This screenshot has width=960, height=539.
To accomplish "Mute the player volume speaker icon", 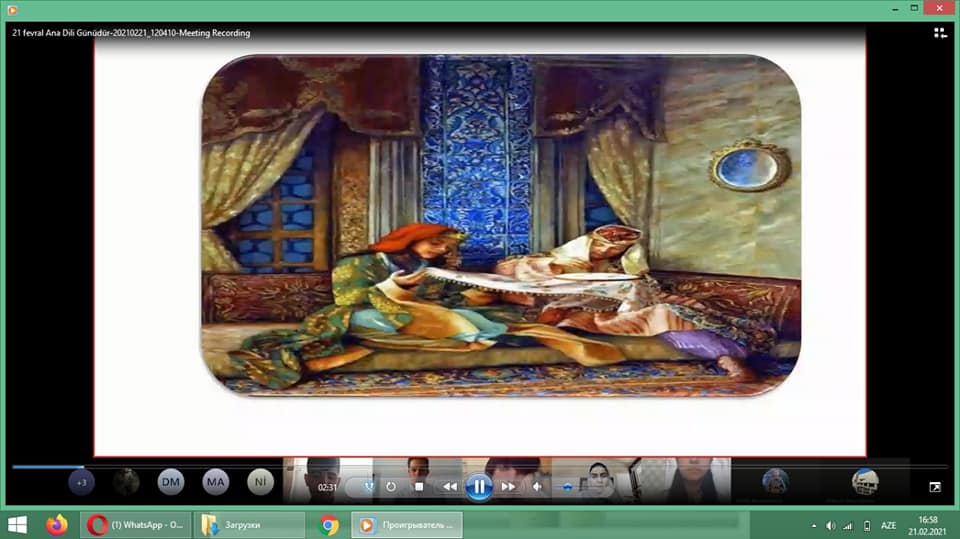I will pos(537,487).
